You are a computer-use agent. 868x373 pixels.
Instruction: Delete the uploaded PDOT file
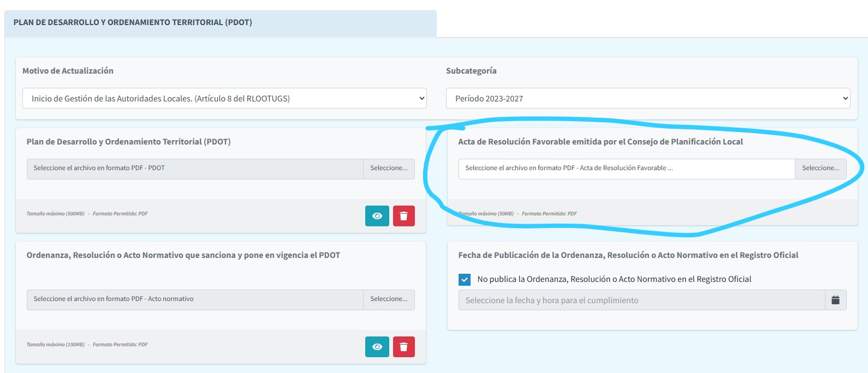(x=403, y=216)
